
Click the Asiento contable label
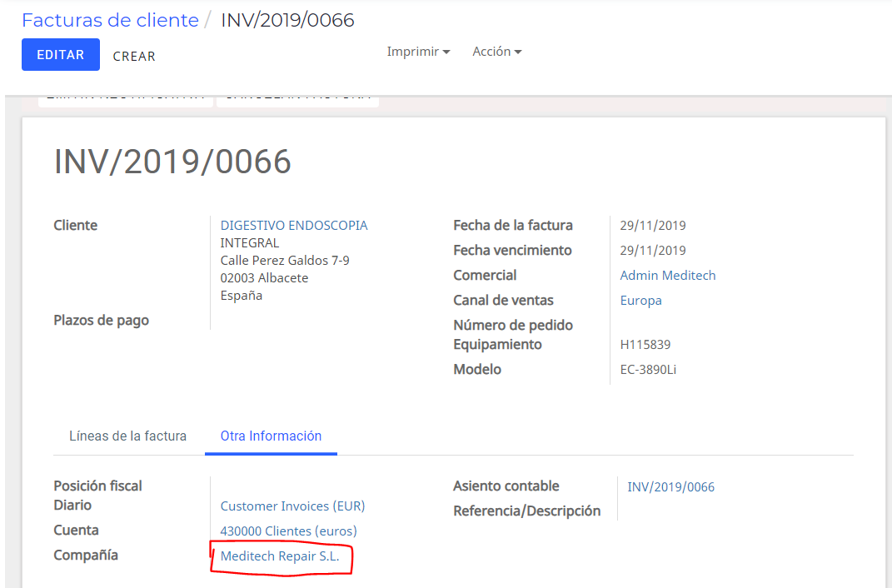coord(506,486)
